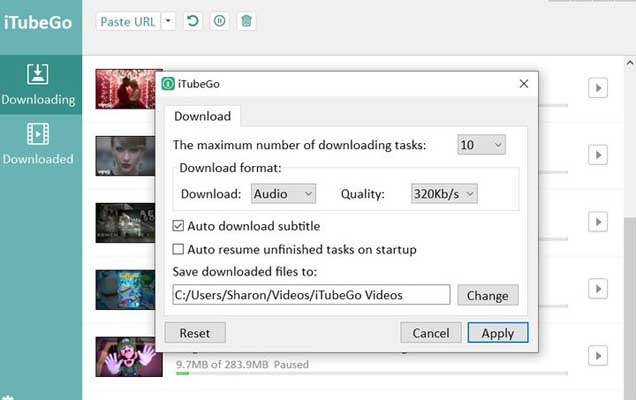The image size is (636, 400).
Task: Open the Quality 320Kb/s dropdown
Action: tap(444, 194)
